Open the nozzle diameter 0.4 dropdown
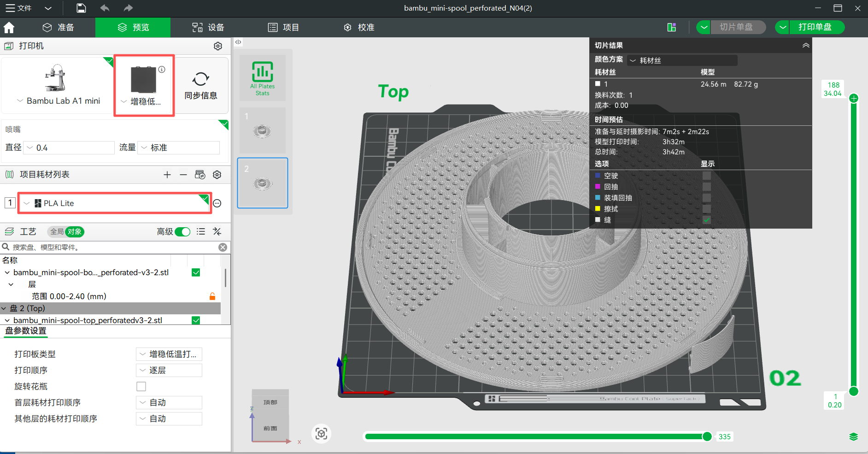The height and width of the screenshot is (454, 868). click(69, 147)
